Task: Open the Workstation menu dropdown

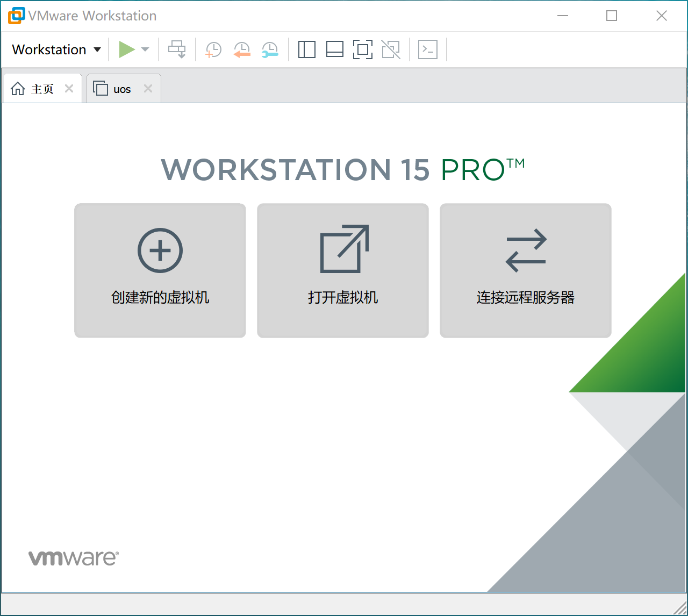Action: point(56,49)
